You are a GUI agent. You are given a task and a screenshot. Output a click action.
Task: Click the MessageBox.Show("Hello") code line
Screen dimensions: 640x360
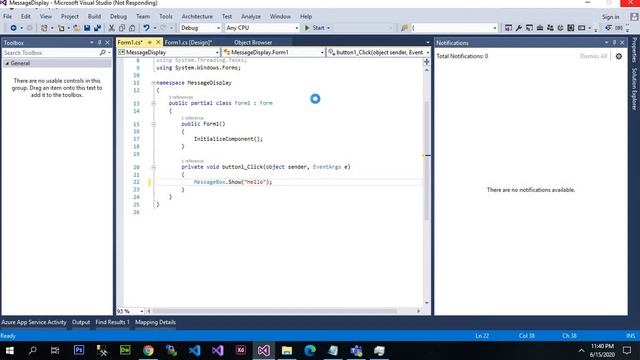(x=233, y=182)
